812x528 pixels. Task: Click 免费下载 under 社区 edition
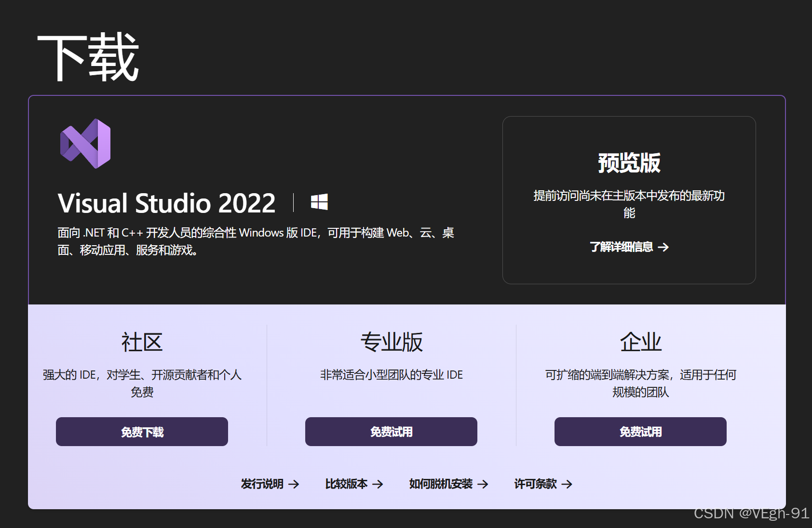pos(142,432)
